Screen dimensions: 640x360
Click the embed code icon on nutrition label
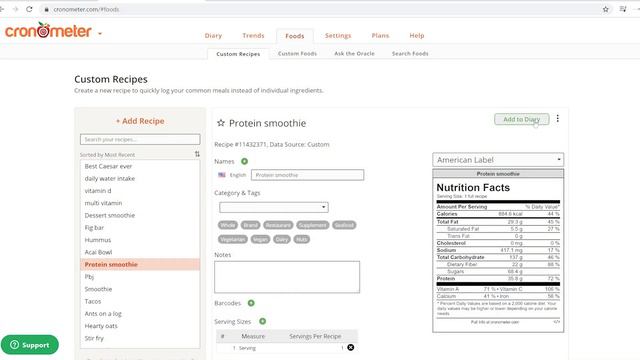pos(556,322)
